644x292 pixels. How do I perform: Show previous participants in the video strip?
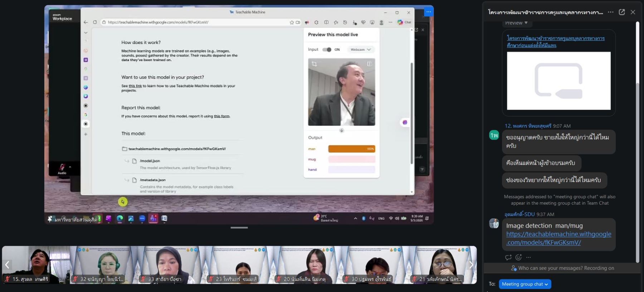coord(7,265)
